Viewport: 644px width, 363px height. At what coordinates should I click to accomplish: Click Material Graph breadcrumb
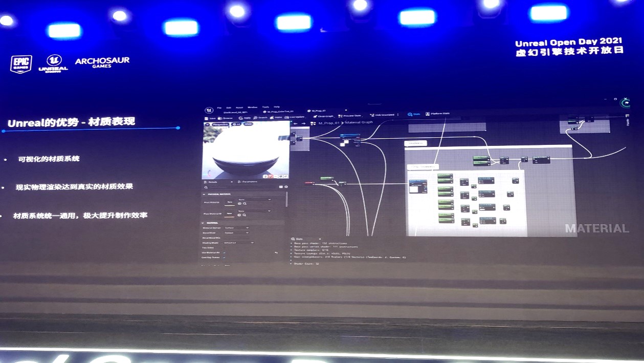pos(359,122)
